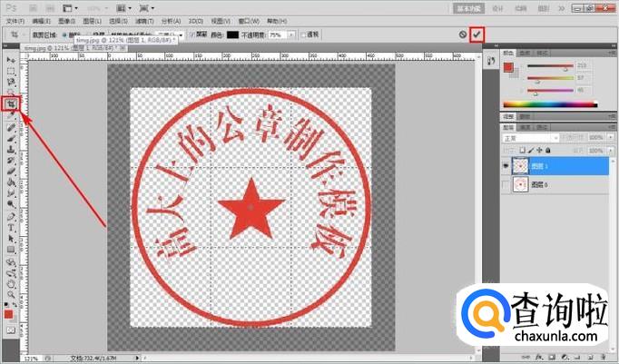
Task: Select the Crop tool in the toolbox
Action: [x=11, y=103]
